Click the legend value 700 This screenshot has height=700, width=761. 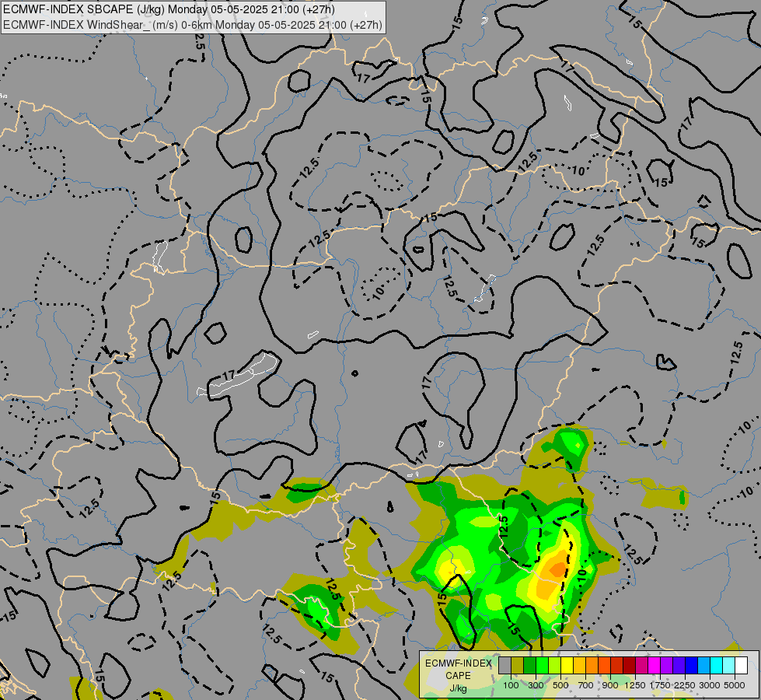click(x=586, y=685)
